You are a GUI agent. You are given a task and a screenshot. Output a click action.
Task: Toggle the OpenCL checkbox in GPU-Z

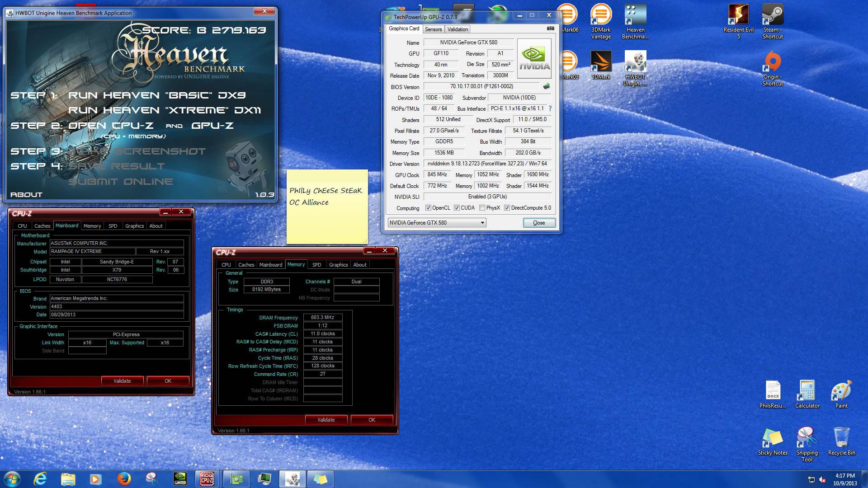point(428,208)
